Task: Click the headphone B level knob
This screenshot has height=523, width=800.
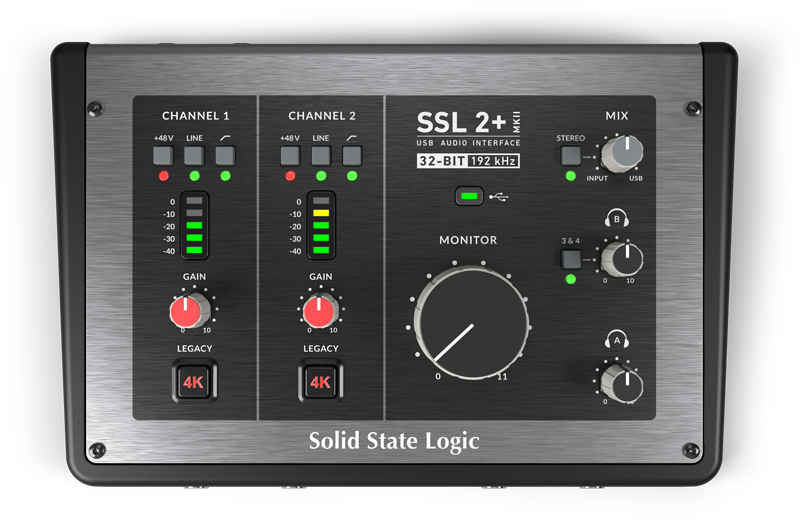Action: click(621, 259)
